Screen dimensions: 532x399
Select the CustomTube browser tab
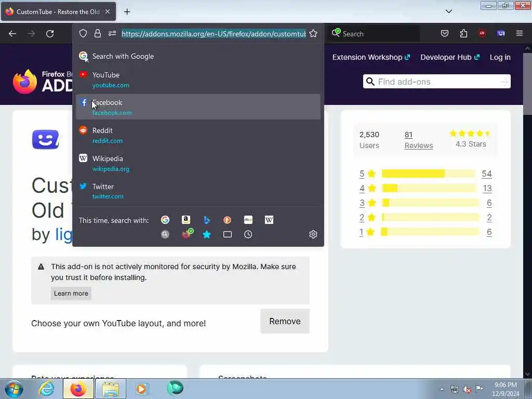58,11
